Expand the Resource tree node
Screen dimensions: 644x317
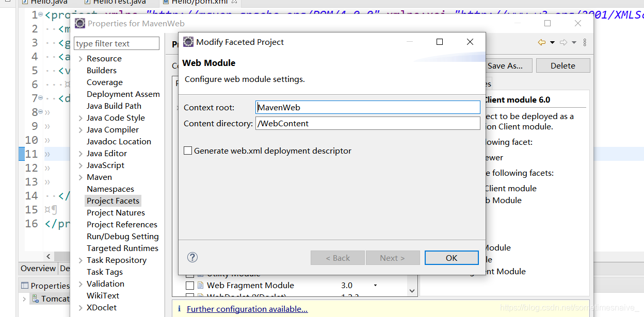tap(81, 59)
